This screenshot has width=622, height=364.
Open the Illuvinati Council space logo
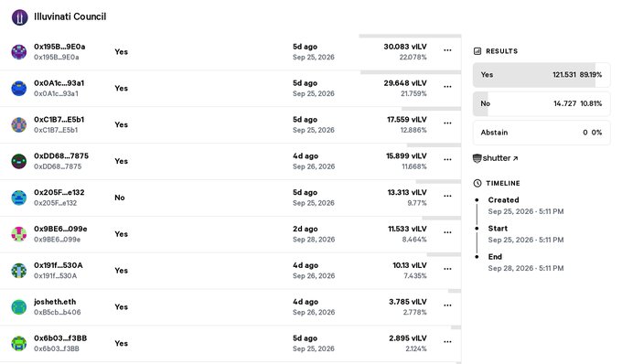20,17
